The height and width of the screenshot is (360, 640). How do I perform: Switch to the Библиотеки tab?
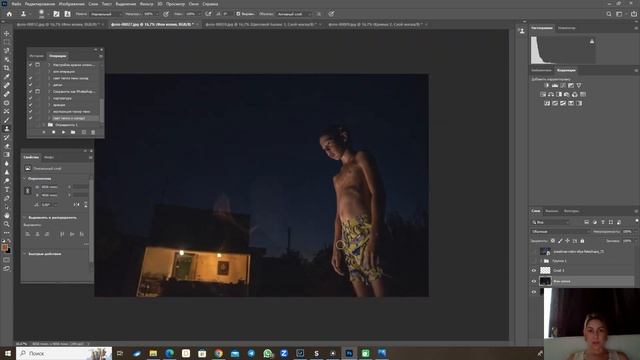pyautogui.click(x=542, y=70)
